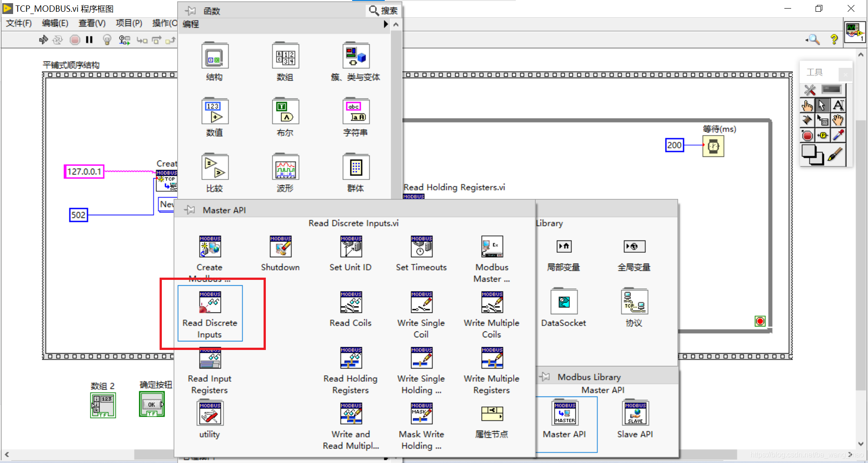The image size is (868, 463).
Task: Open the 项目(P) menu
Action: click(x=129, y=23)
